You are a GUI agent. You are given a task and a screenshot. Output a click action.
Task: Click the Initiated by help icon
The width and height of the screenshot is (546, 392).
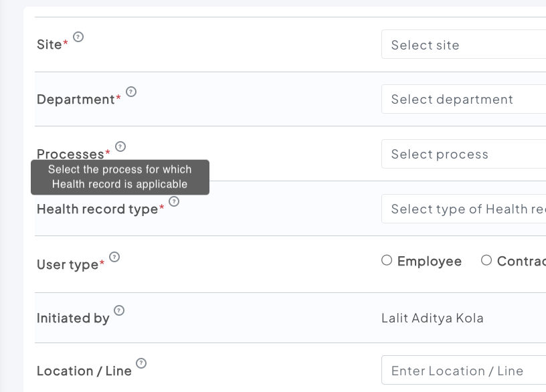119,310
